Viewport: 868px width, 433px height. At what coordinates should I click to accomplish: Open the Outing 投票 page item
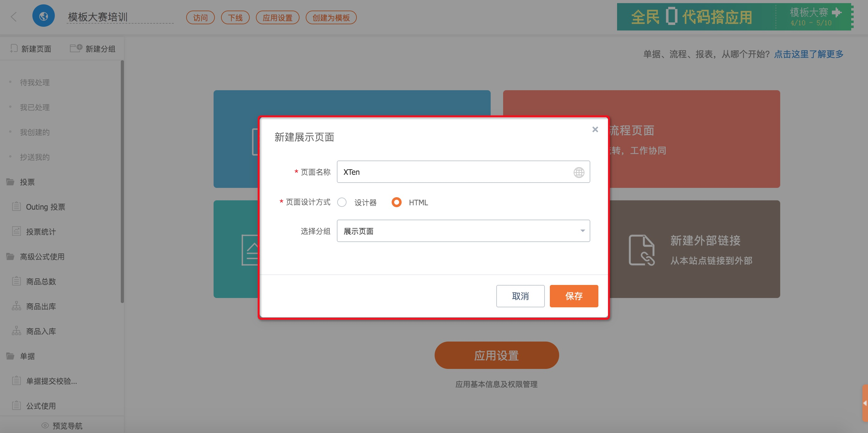[45, 207]
